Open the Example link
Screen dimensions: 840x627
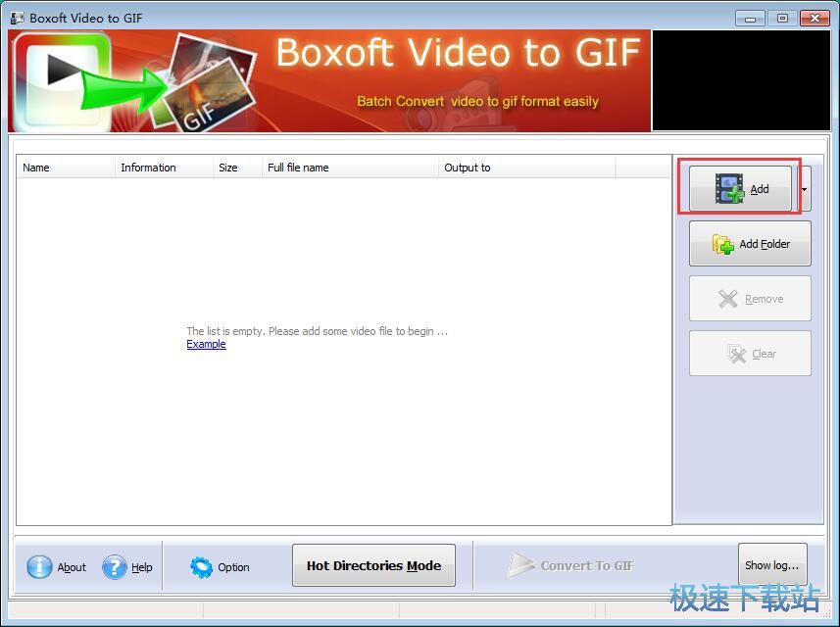[x=206, y=344]
